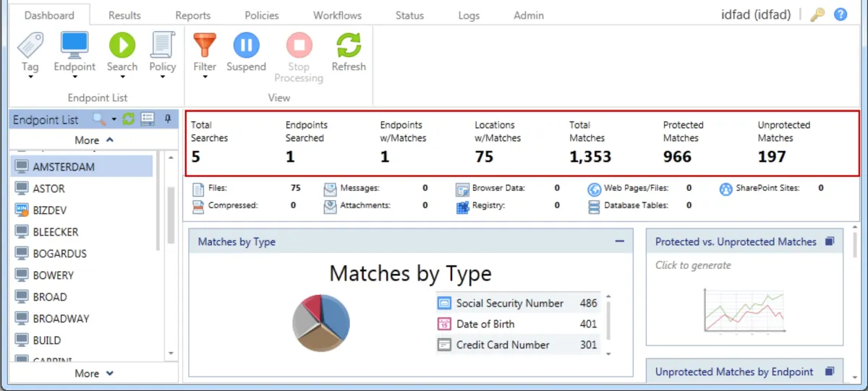Click the BIZDEV endpoint icon
This screenshot has width=868, height=391.
tap(21, 210)
